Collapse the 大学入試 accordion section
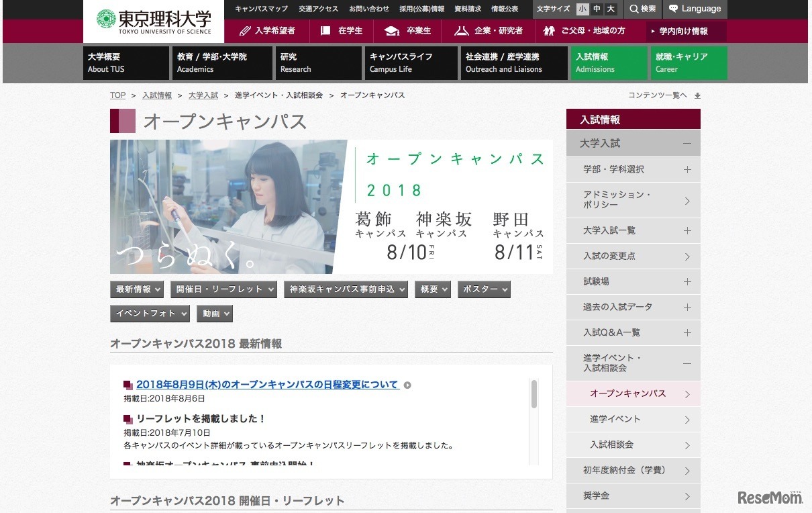This screenshot has width=812, height=513. (687, 143)
